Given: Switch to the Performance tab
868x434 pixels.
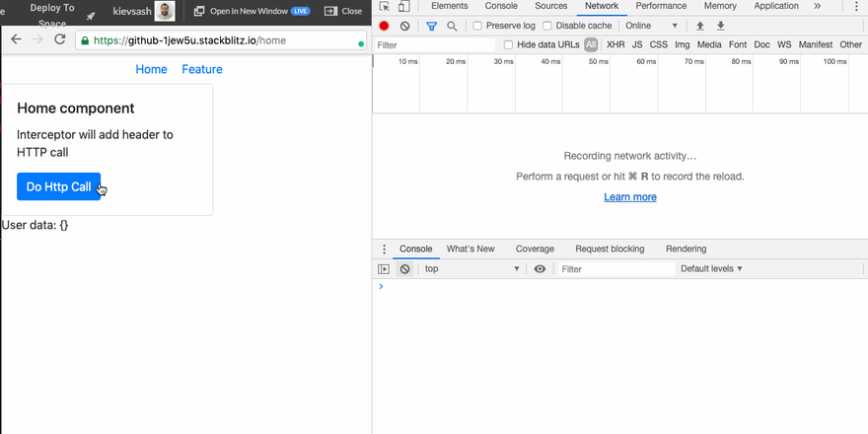Looking at the screenshot, I should [x=661, y=6].
